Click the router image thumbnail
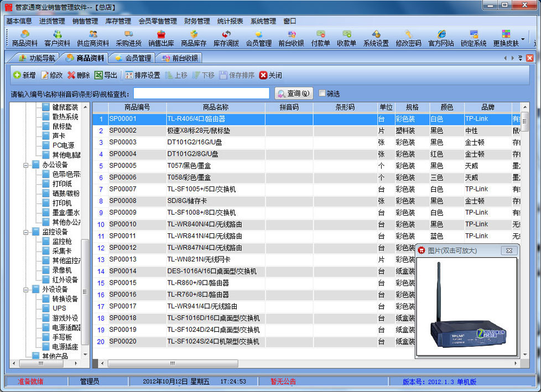Screen dimensions: 541x392 (466, 307)
